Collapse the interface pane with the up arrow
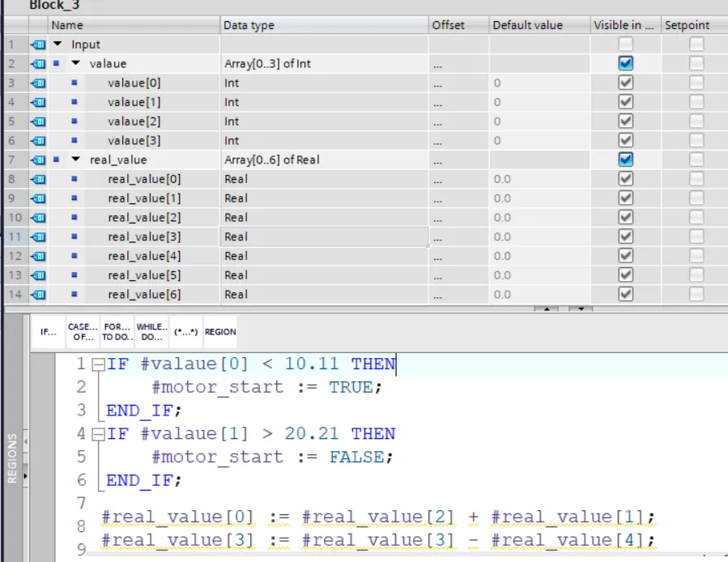The height and width of the screenshot is (562, 728). click(x=547, y=309)
